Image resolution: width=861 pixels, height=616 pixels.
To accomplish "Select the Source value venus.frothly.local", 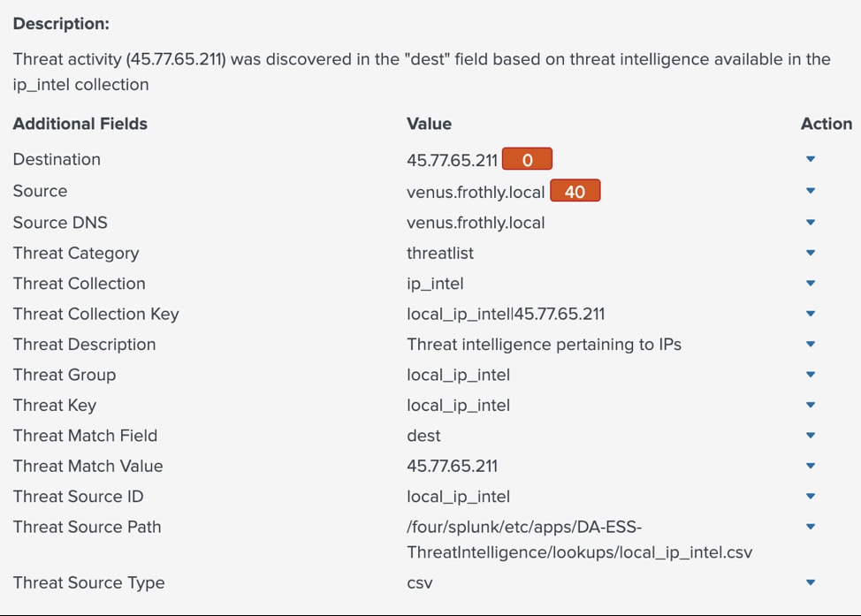I will [x=476, y=192].
